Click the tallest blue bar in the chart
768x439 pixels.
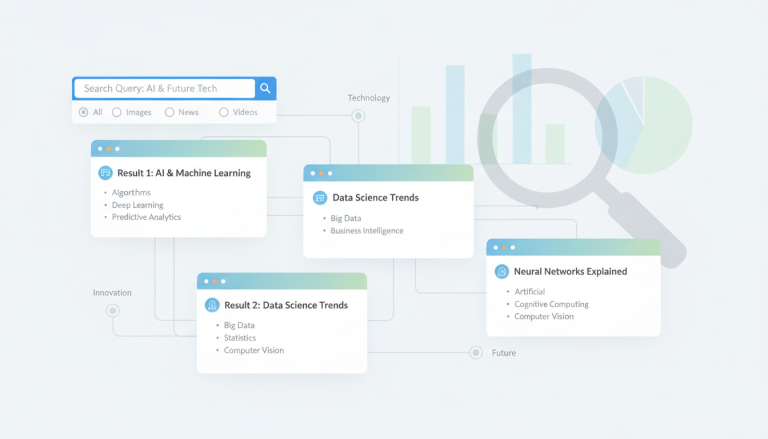(522, 109)
